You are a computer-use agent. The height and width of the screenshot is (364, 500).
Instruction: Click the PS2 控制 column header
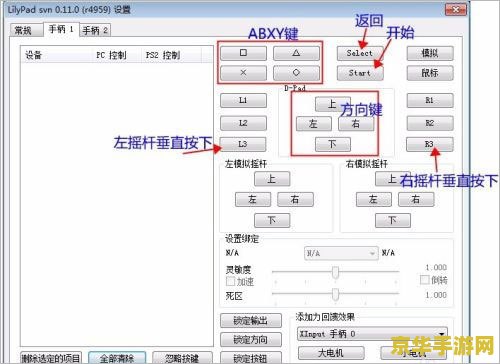click(172, 55)
